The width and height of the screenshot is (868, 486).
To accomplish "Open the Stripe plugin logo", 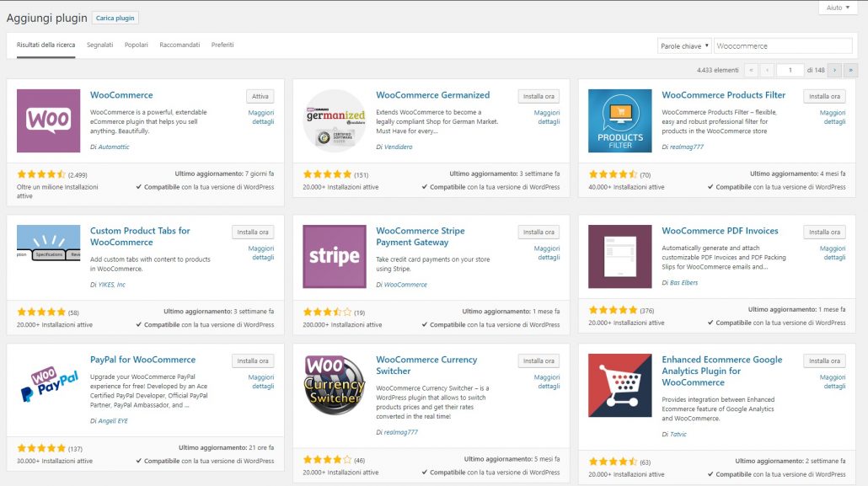I will click(x=334, y=257).
